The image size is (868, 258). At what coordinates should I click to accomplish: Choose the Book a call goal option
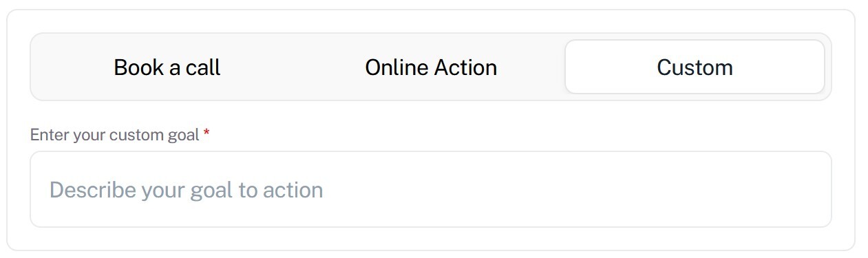click(x=167, y=67)
